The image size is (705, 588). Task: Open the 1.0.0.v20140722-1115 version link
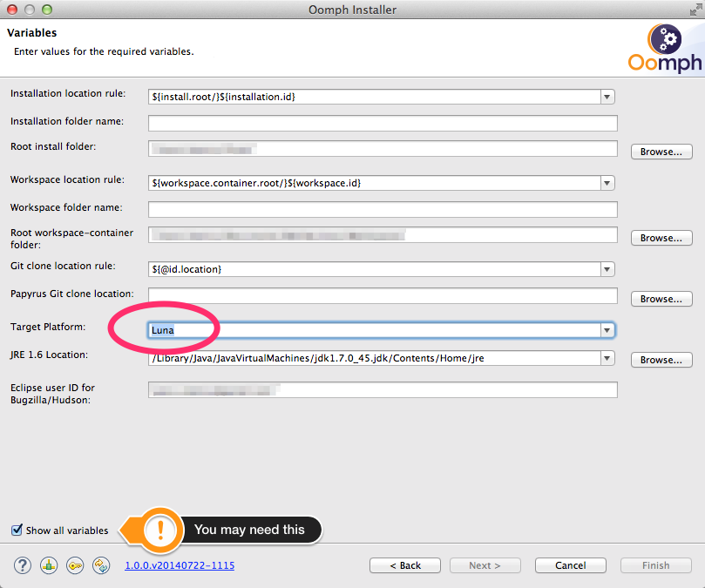pyautogui.click(x=180, y=565)
